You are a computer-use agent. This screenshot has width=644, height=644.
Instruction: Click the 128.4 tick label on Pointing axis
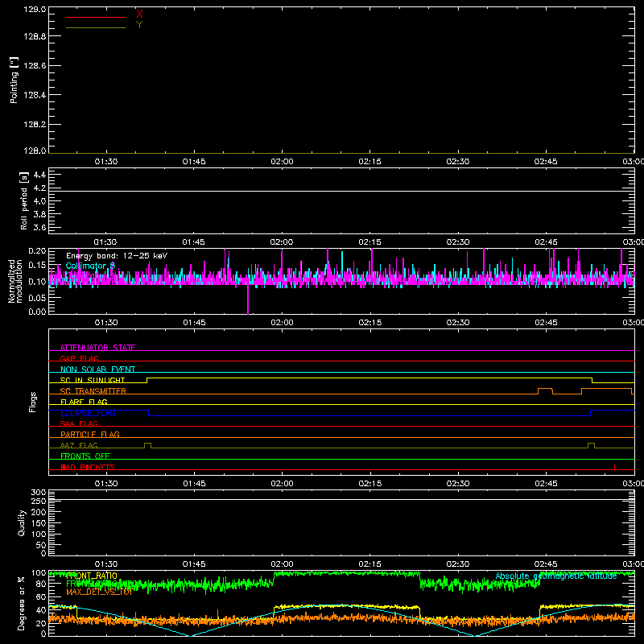pyautogui.click(x=35, y=95)
